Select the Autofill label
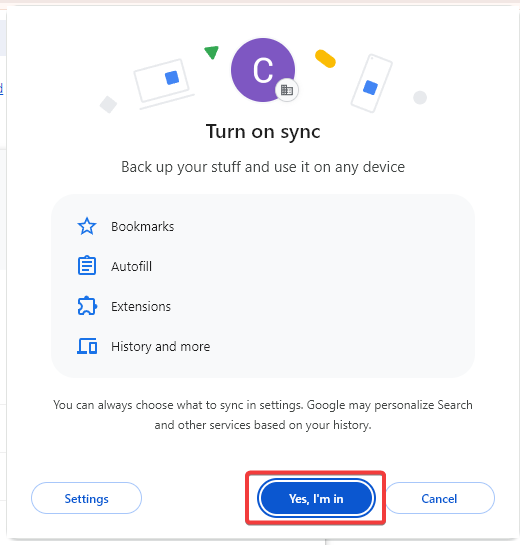Image resolution: width=520 pixels, height=545 pixels. [131, 267]
